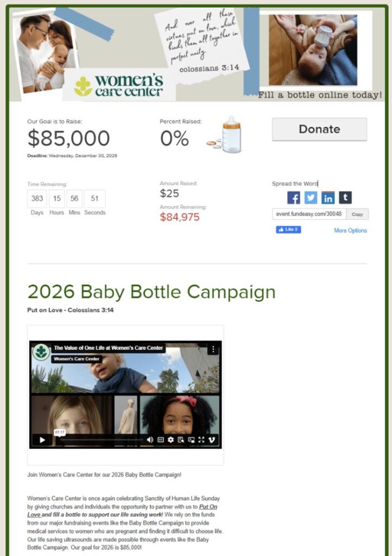Toggle picture-in-picture on video player

tap(191, 440)
